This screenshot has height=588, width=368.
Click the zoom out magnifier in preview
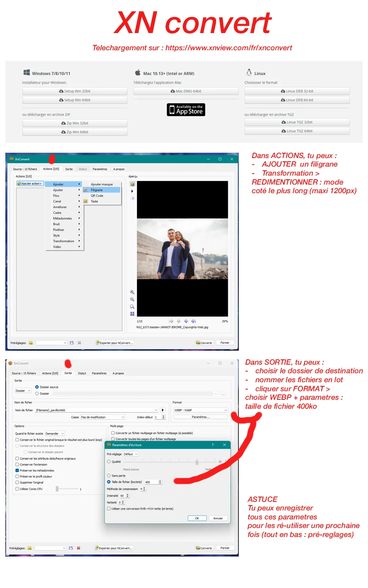(132, 299)
